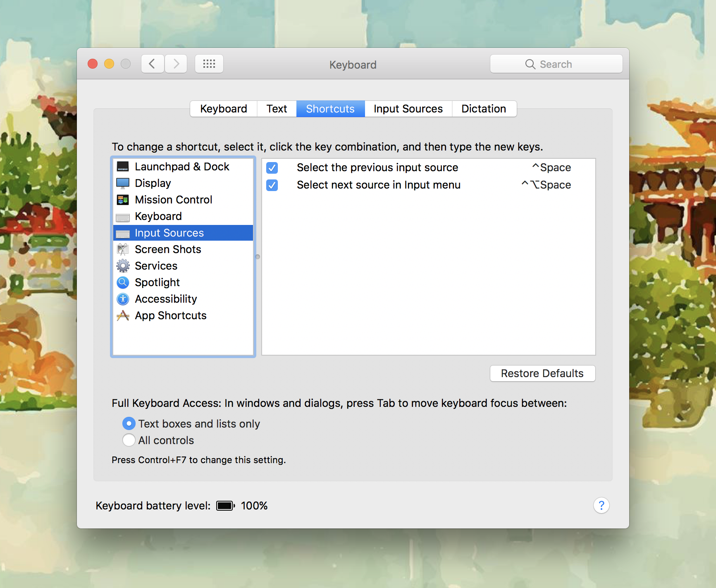Click into the Search field

point(556,64)
